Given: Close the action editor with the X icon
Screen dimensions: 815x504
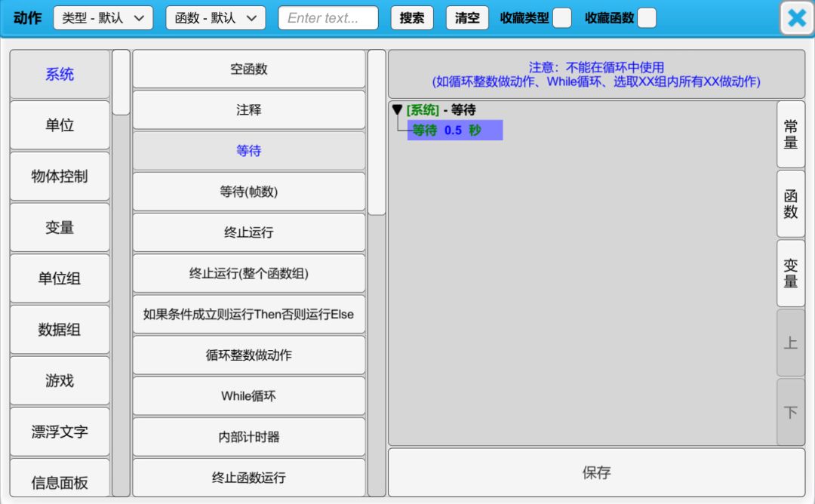Looking at the screenshot, I should tap(797, 18).
